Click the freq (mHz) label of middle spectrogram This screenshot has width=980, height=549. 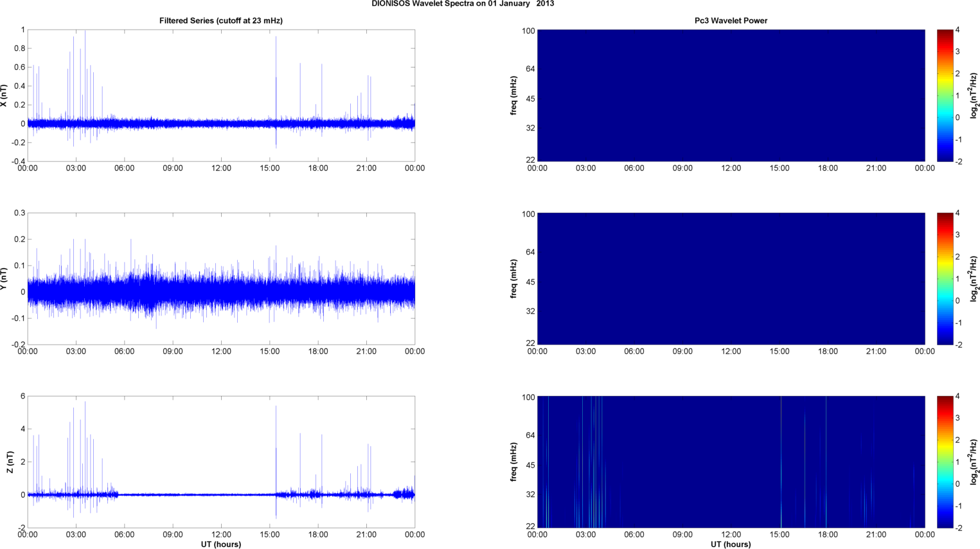pyautogui.click(x=513, y=279)
